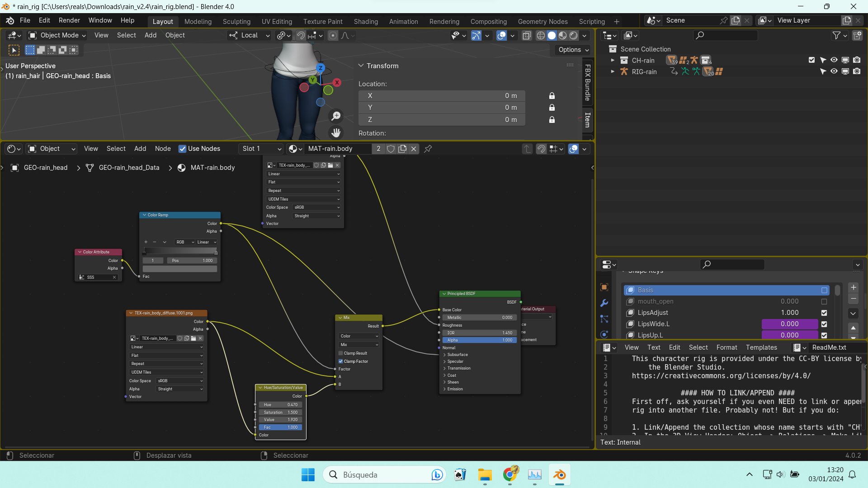Expand the RIG-rain collection tree item
This screenshot has height=488, width=868.
[613, 71]
